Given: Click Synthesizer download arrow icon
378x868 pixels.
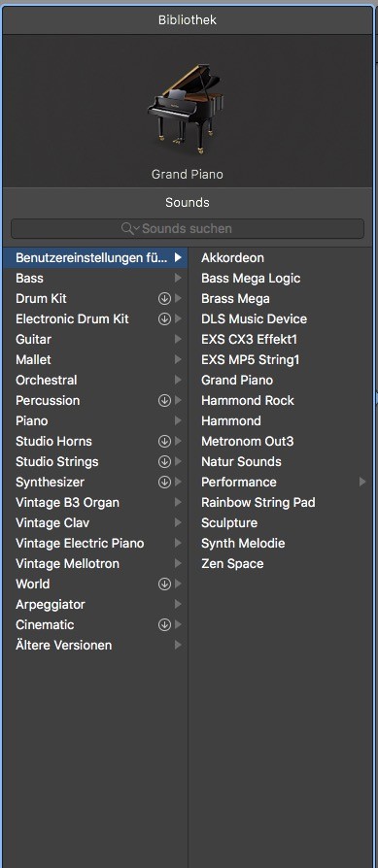Looking at the screenshot, I should coord(164,483).
